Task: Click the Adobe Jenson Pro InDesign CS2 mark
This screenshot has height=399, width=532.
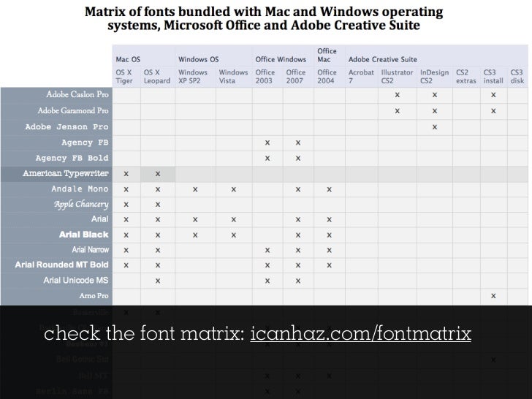Action: 435,127
